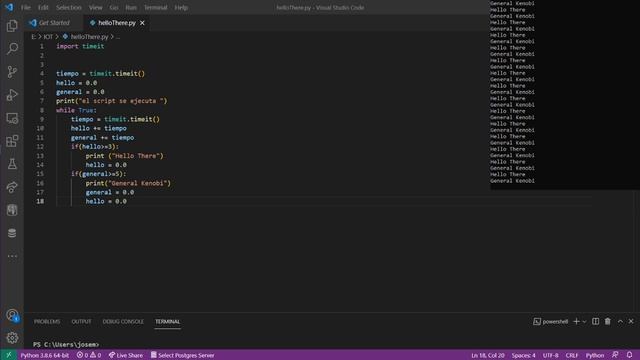
Task: Close the helloThere.py tab
Action: [142, 23]
